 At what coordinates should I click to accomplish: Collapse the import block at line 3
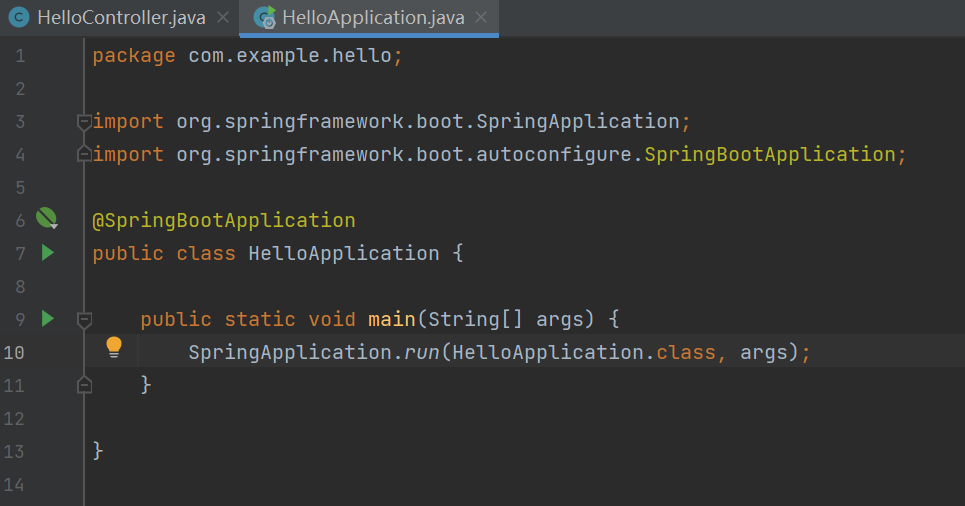pos(84,122)
